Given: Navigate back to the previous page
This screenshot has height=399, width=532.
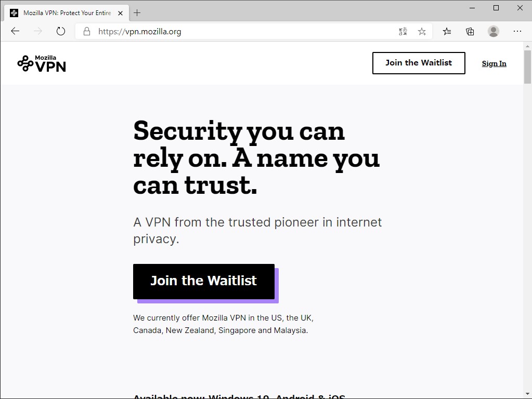Looking at the screenshot, I should (15, 31).
